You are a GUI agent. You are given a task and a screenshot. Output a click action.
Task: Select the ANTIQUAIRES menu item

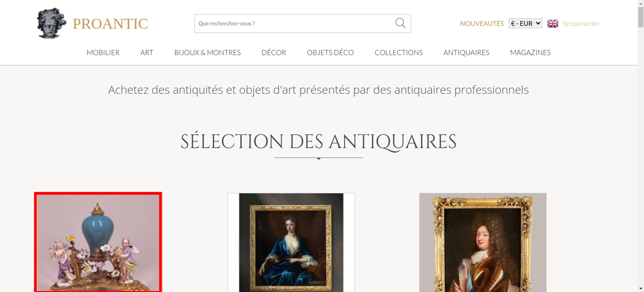[x=466, y=52]
